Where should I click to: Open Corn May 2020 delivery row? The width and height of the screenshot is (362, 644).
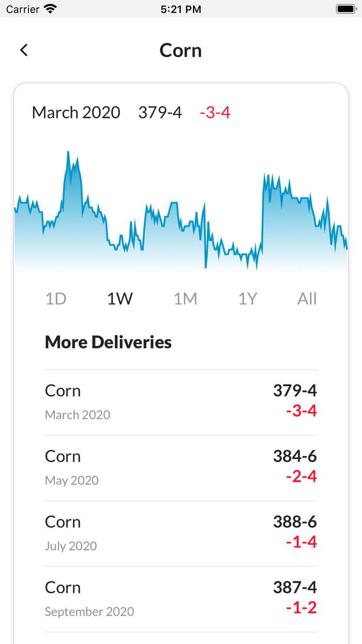(x=181, y=468)
